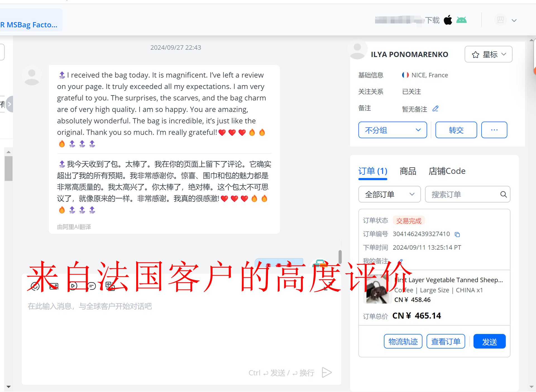The image size is (536, 392).
Task: Click the sender avatar next to message
Action: coord(32,76)
